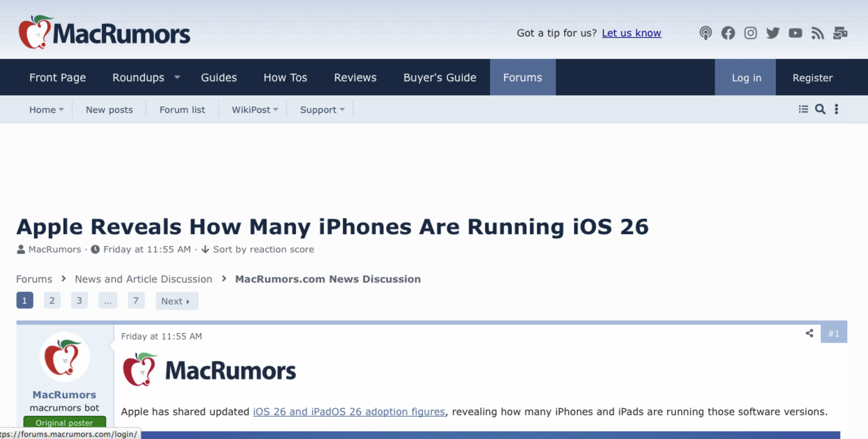This screenshot has height=439, width=868.
Task: Open the Roundups menu item
Action: (138, 77)
